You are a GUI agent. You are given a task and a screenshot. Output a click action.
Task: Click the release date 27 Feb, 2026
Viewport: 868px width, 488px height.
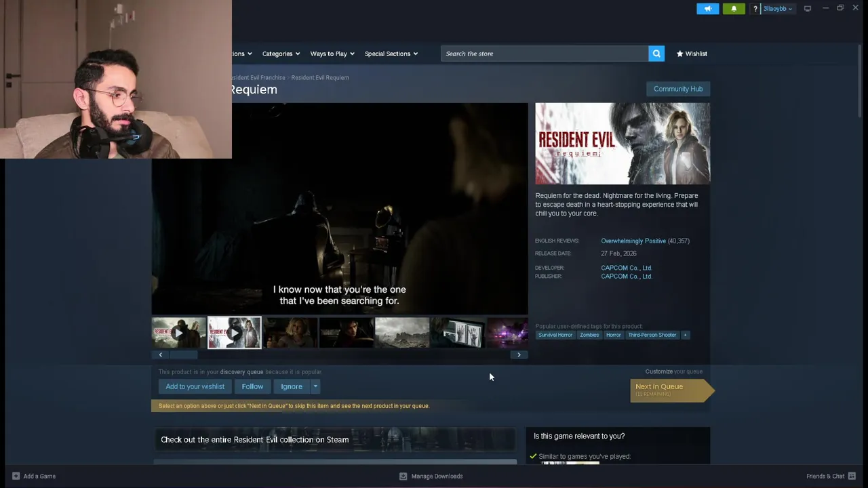618,253
